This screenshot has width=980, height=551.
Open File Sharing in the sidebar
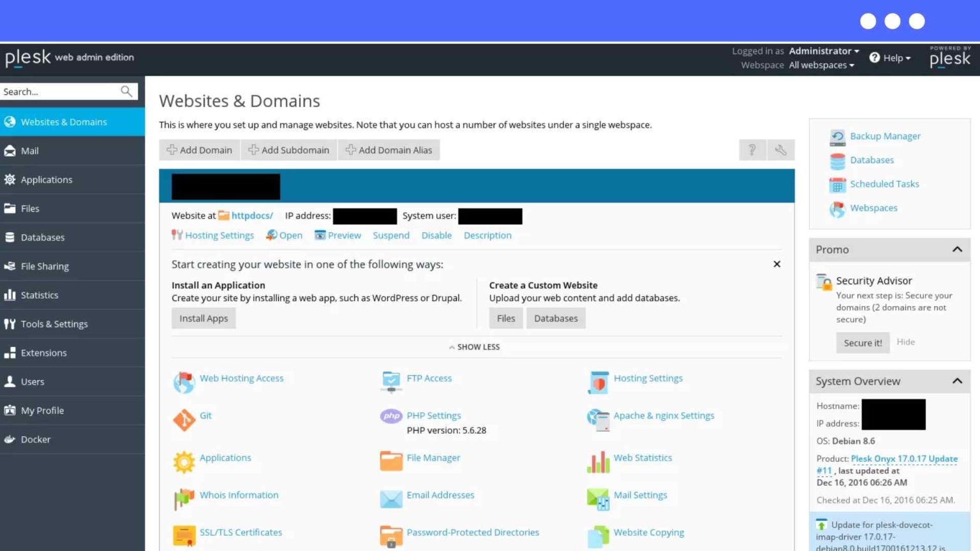tap(72, 266)
